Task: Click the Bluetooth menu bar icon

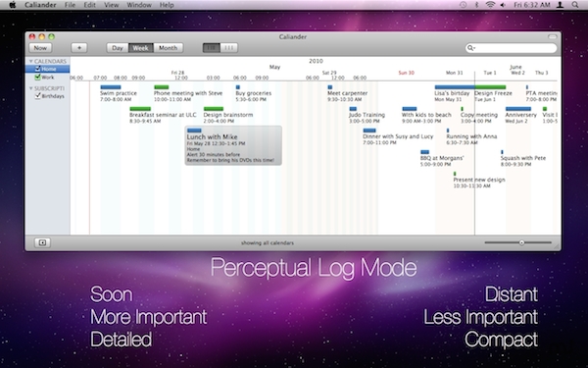Action: point(477,5)
